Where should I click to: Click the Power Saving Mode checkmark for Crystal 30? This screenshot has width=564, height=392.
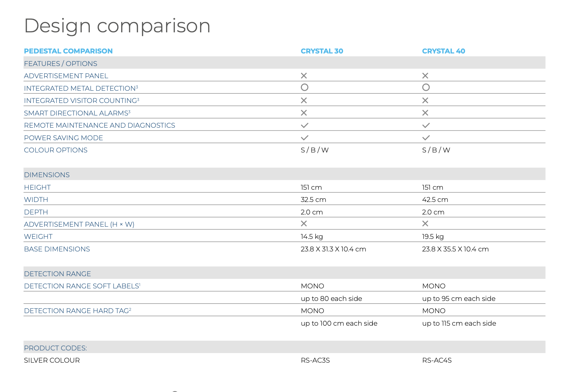tap(304, 138)
